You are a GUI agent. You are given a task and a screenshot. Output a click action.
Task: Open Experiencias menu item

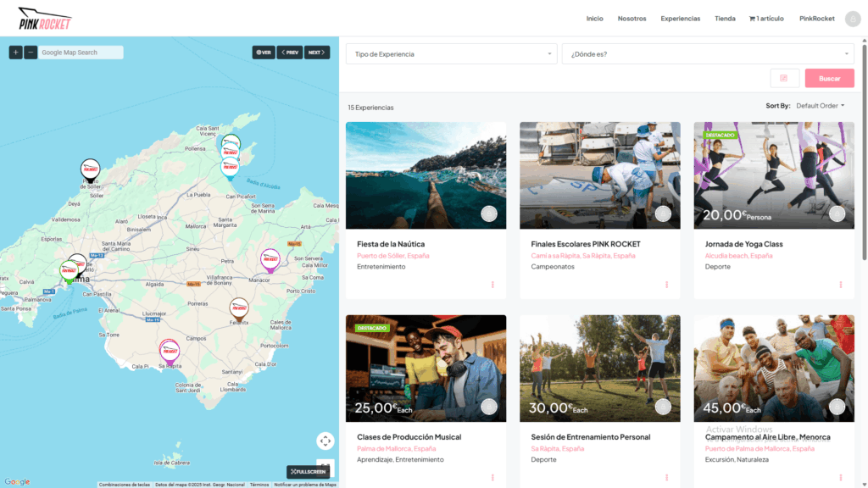coord(681,19)
